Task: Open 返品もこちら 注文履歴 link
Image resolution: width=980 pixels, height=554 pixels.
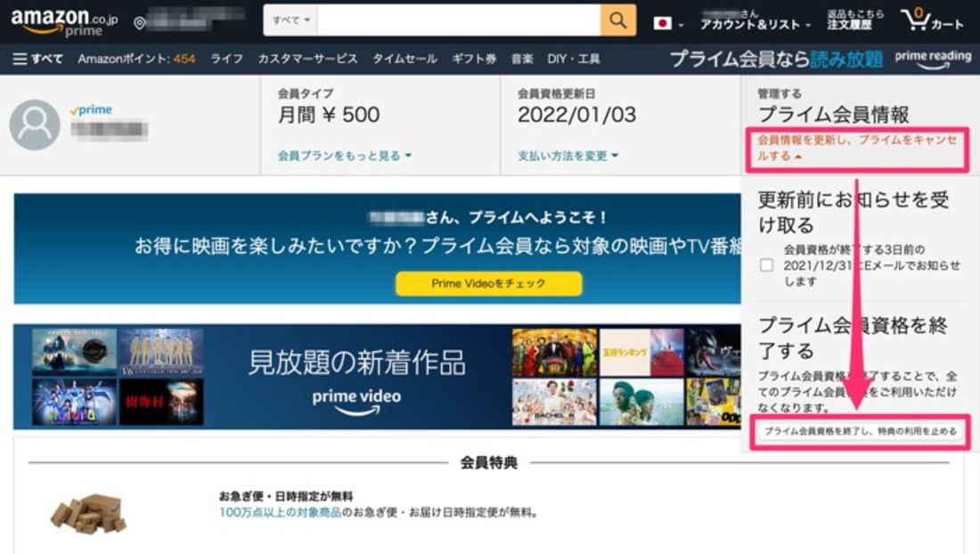Action: click(855, 20)
